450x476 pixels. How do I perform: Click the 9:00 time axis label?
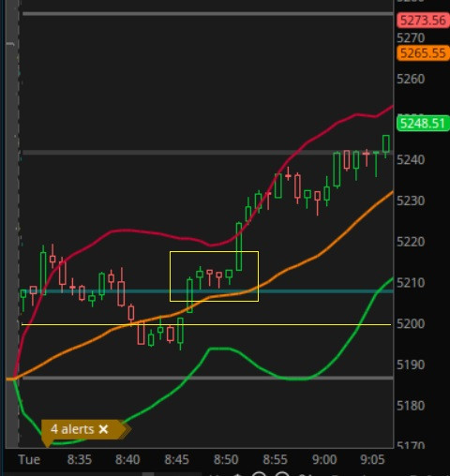(324, 460)
